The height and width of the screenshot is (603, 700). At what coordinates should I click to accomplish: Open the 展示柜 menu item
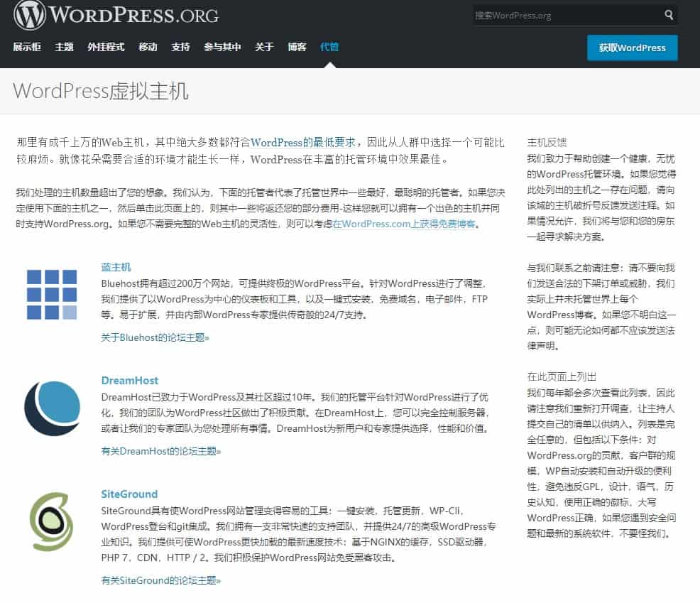[26, 45]
